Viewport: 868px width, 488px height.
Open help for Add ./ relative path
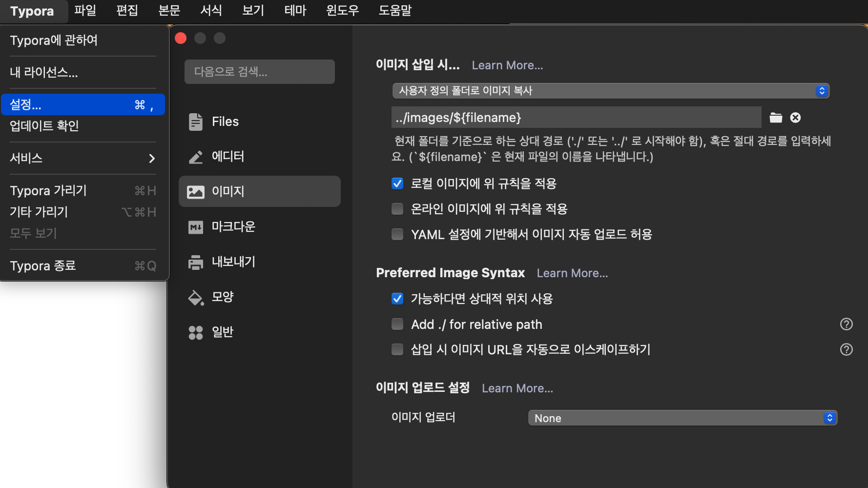pyautogui.click(x=846, y=324)
